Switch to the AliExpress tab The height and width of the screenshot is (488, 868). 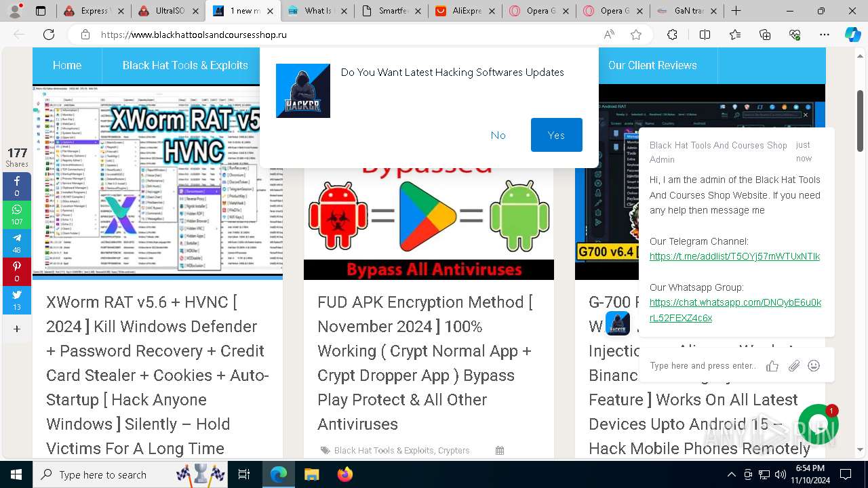coord(466,11)
